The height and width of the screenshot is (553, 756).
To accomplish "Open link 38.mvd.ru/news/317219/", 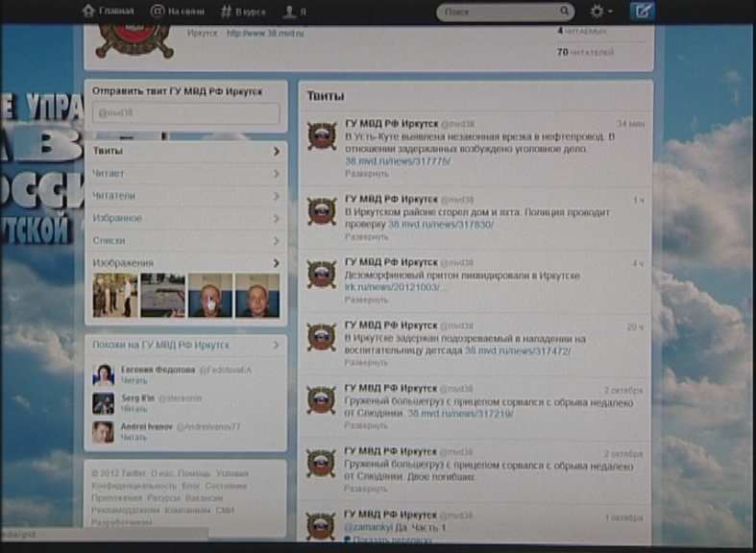I will (460, 414).
